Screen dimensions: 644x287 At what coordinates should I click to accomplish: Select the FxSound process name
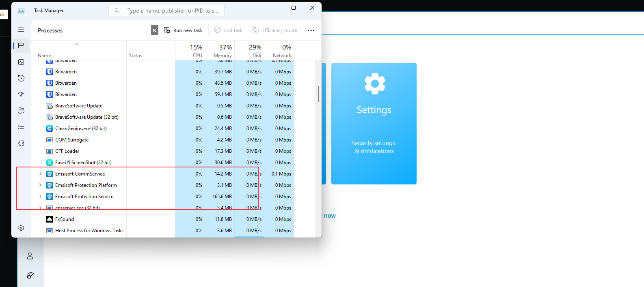pyautogui.click(x=65, y=219)
